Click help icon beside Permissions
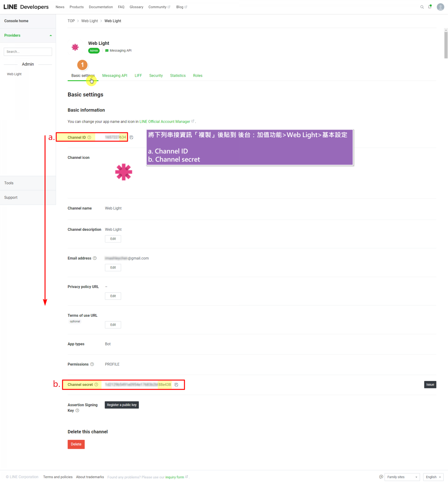Image resolution: width=448 pixels, height=484 pixels. [92, 364]
